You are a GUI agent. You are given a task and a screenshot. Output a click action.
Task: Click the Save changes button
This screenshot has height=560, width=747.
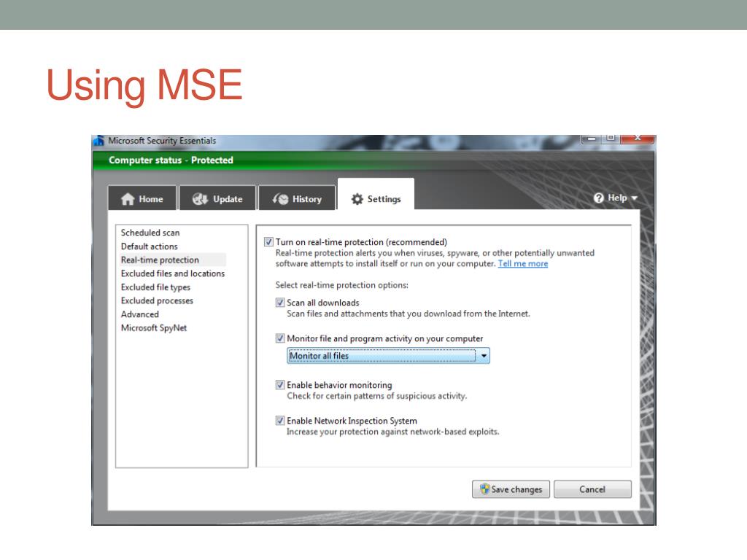coord(511,489)
